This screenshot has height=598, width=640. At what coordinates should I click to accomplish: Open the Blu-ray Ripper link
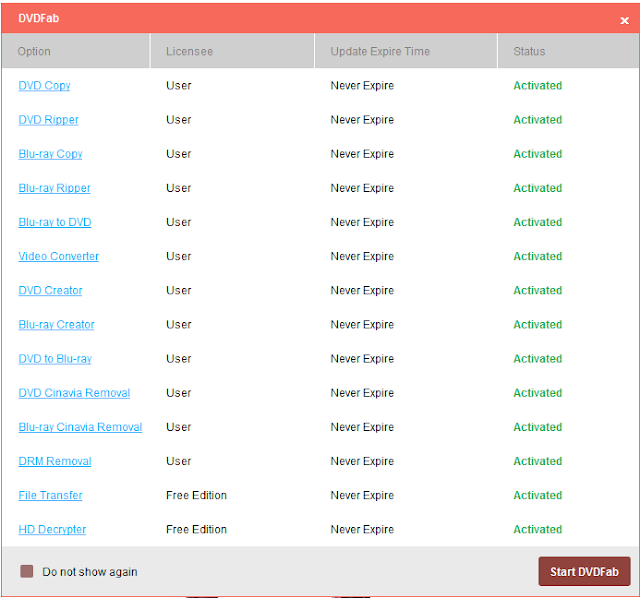pyautogui.click(x=55, y=188)
